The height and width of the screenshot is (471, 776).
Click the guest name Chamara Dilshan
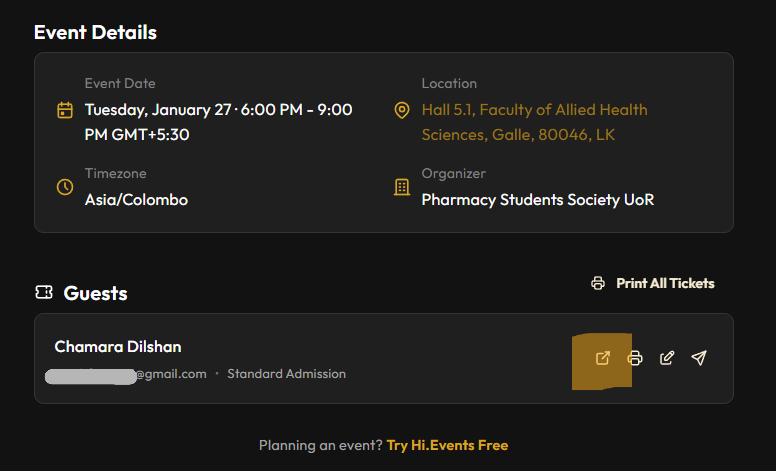(x=118, y=346)
